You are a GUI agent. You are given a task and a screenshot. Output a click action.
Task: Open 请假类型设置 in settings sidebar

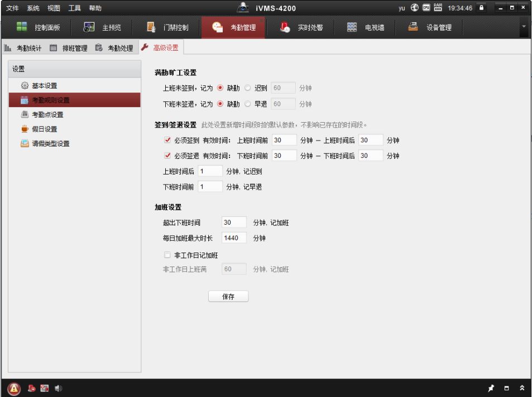point(50,143)
